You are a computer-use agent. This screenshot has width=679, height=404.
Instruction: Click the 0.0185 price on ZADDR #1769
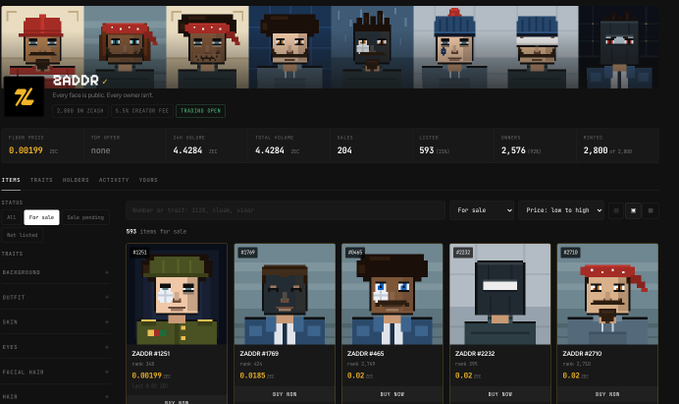tap(252, 375)
